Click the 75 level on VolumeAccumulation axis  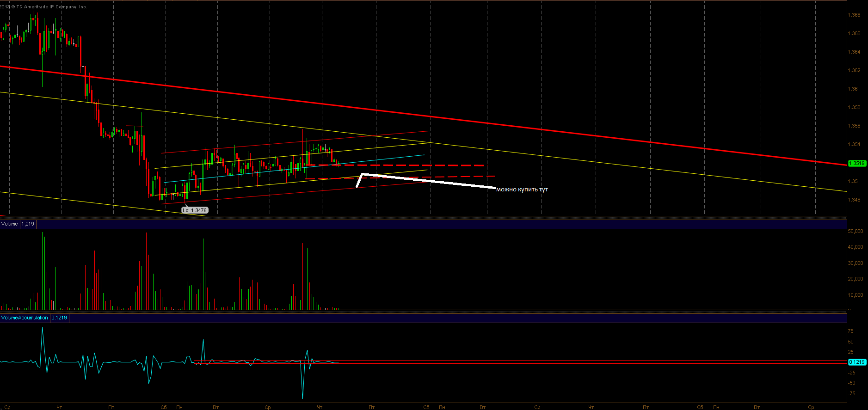pyautogui.click(x=851, y=331)
